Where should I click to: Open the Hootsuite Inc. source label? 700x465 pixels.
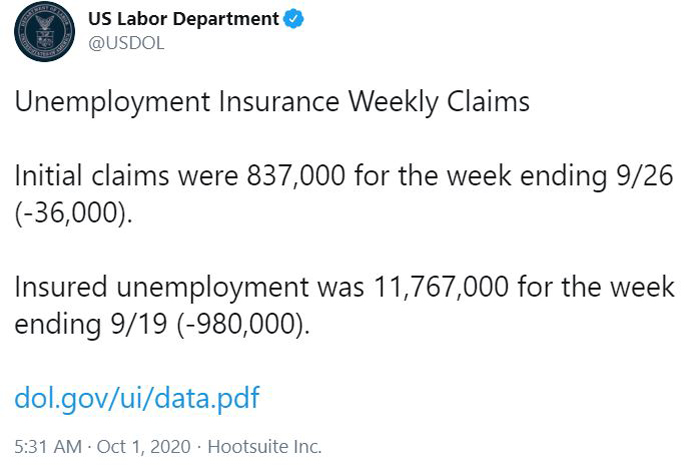265,447
